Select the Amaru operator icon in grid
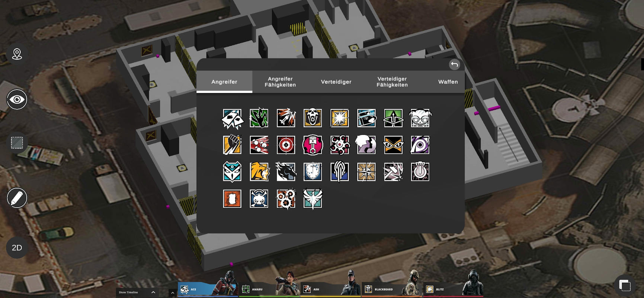644x298 pixels. click(x=259, y=118)
